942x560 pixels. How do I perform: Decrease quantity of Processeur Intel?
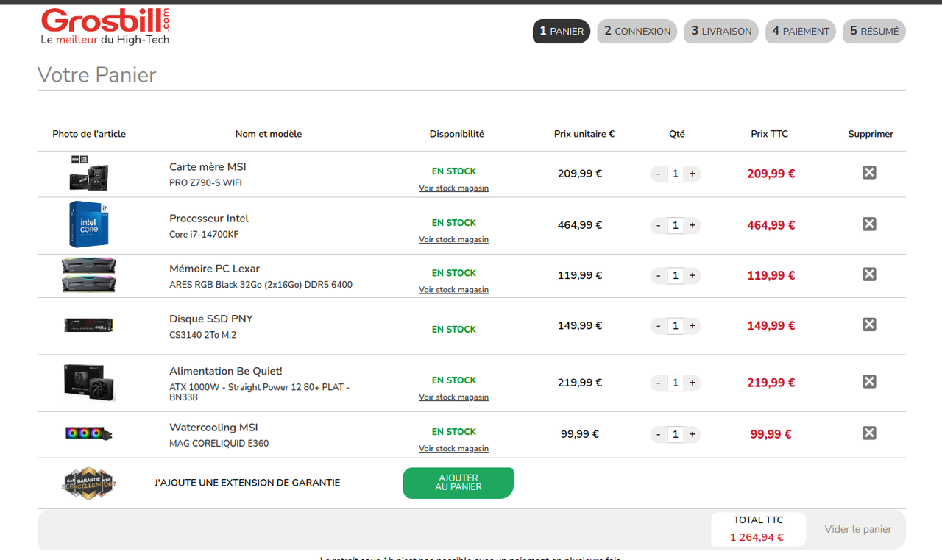click(659, 225)
